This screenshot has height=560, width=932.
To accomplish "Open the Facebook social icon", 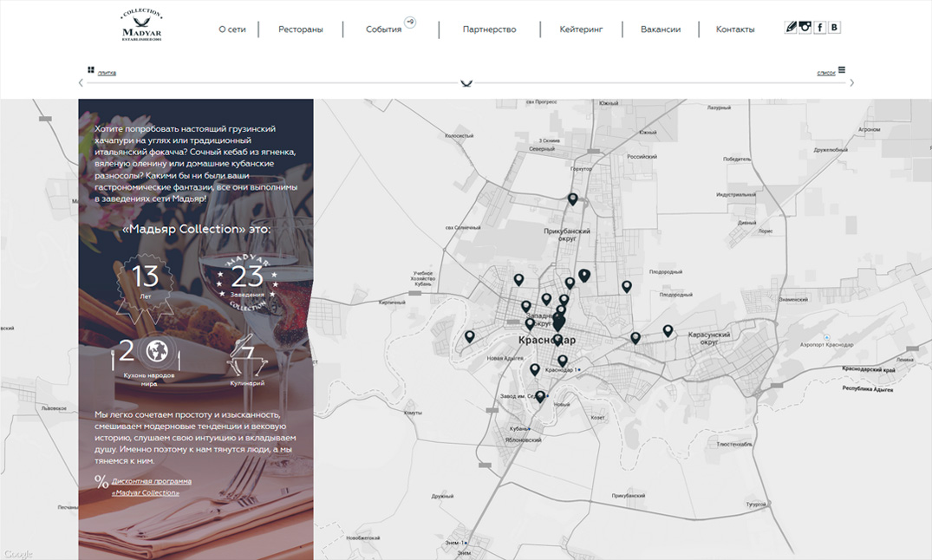I will (x=819, y=28).
